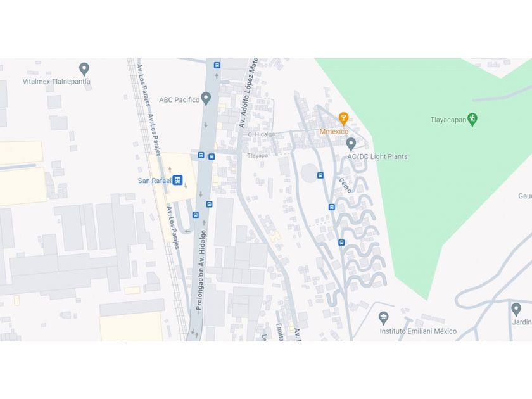Open the Tlayacapan hiking marker

tap(472, 120)
